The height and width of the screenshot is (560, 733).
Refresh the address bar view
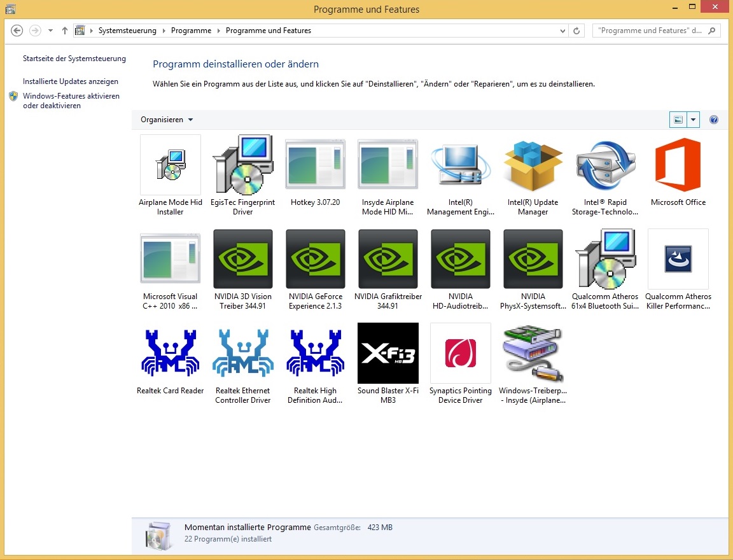point(576,31)
